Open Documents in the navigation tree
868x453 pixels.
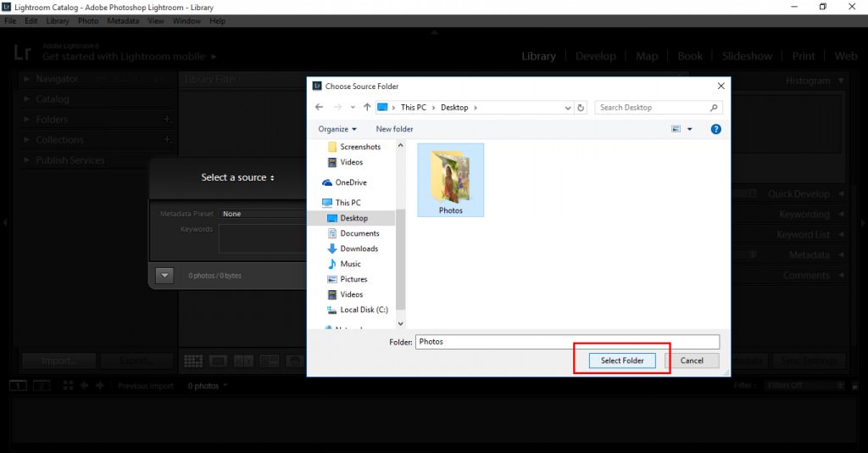point(359,233)
